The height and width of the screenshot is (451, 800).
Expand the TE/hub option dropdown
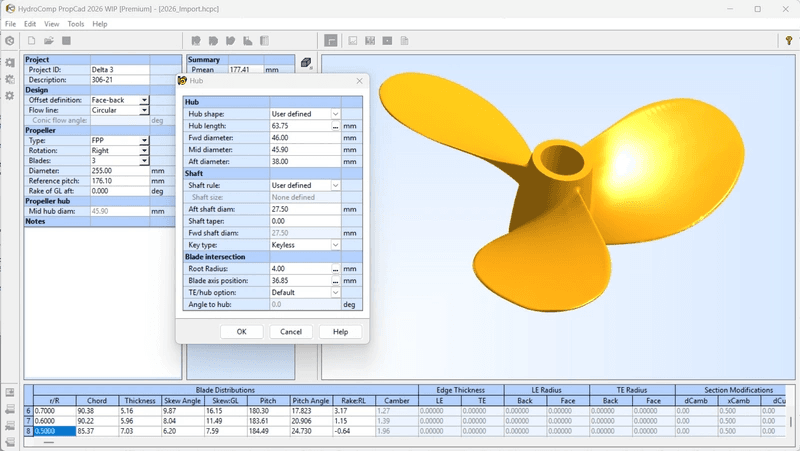[335, 292]
